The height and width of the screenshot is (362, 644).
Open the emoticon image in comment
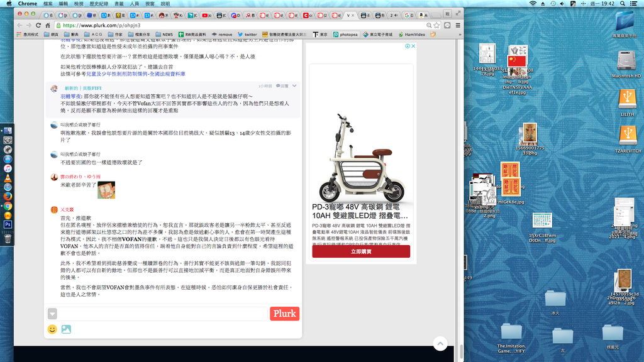(106, 190)
